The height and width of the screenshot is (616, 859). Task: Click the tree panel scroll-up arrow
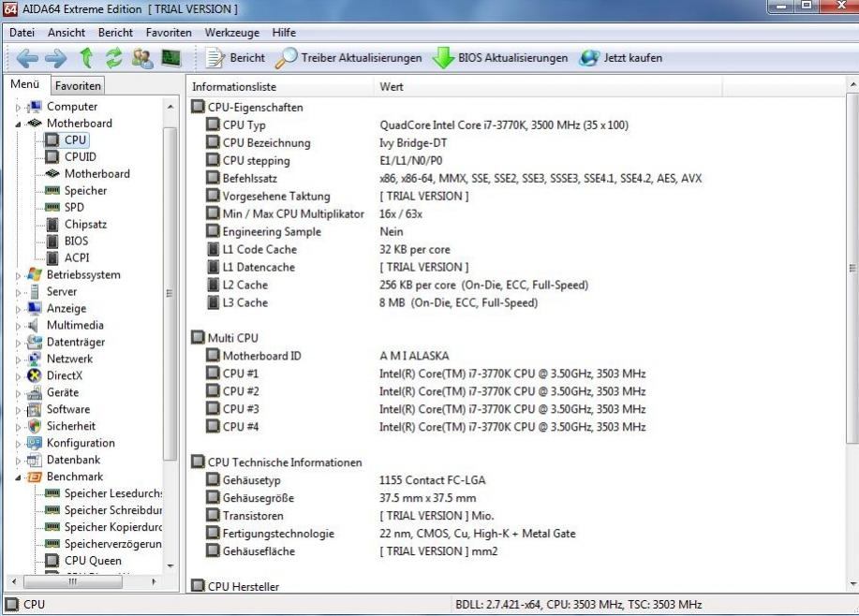point(170,107)
